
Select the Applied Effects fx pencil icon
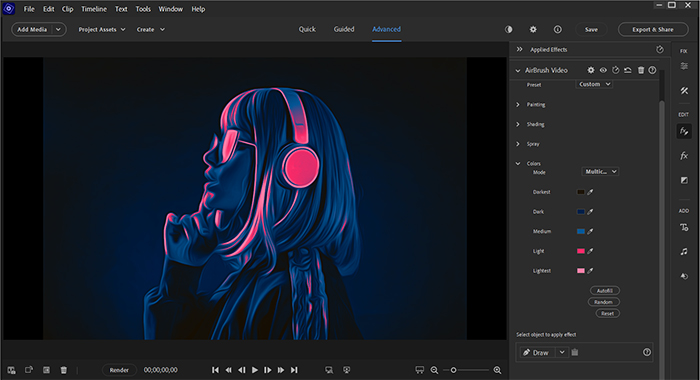684,131
